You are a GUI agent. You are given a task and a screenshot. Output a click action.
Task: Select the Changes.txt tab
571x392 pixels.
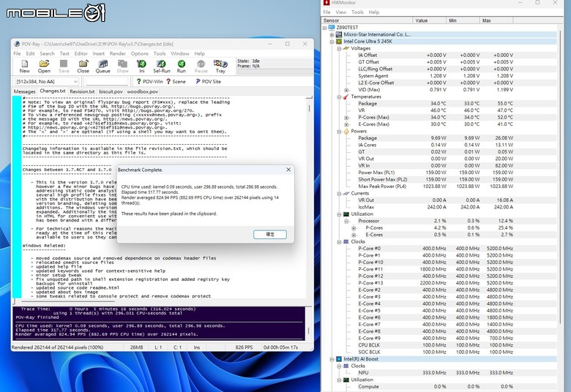coord(53,91)
